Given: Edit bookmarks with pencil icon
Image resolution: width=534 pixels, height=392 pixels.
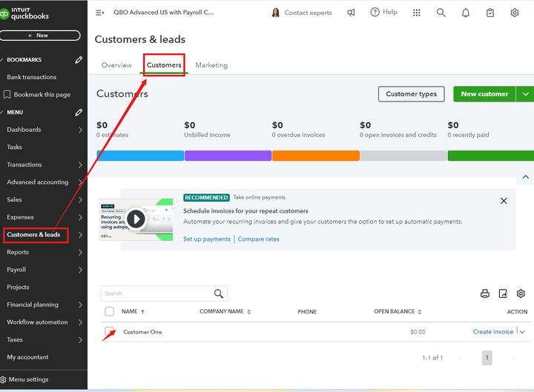Looking at the screenshot, I should click(x=79, y=60).
